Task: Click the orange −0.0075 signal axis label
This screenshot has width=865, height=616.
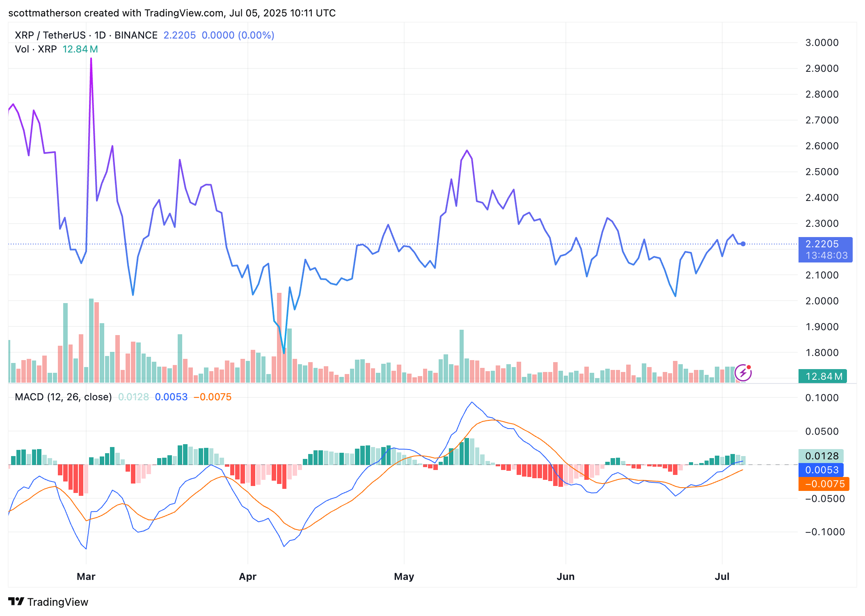Action: (824, 484)
